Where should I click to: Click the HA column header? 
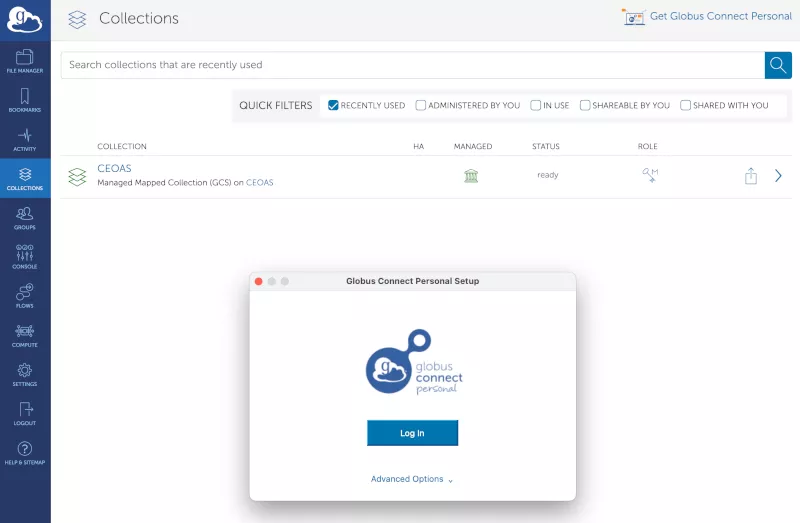click(x=418, y=146)
